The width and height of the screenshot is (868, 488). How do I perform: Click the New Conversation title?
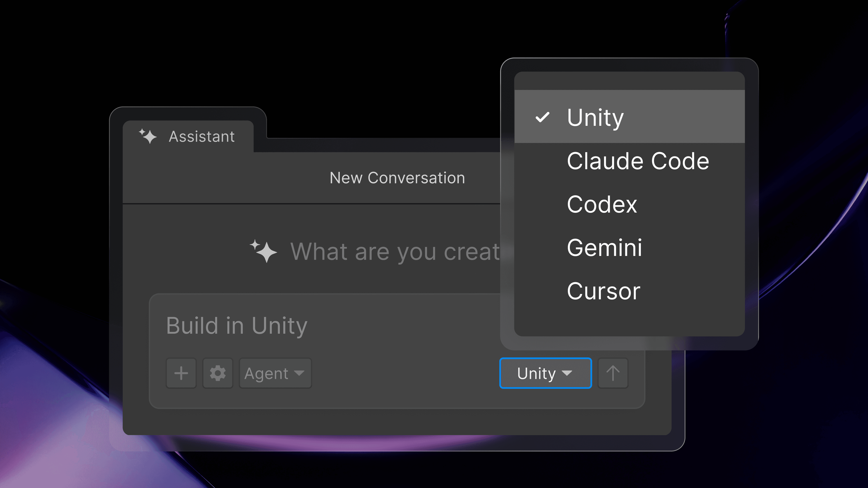[x=397, y=178]
